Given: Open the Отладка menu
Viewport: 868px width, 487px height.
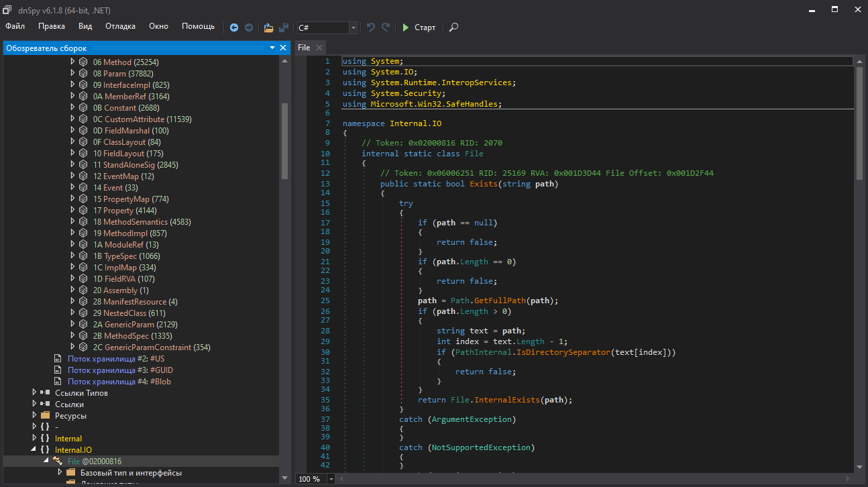Looking at the screenshot, I should pyautogui.click(x=121, y=26).
